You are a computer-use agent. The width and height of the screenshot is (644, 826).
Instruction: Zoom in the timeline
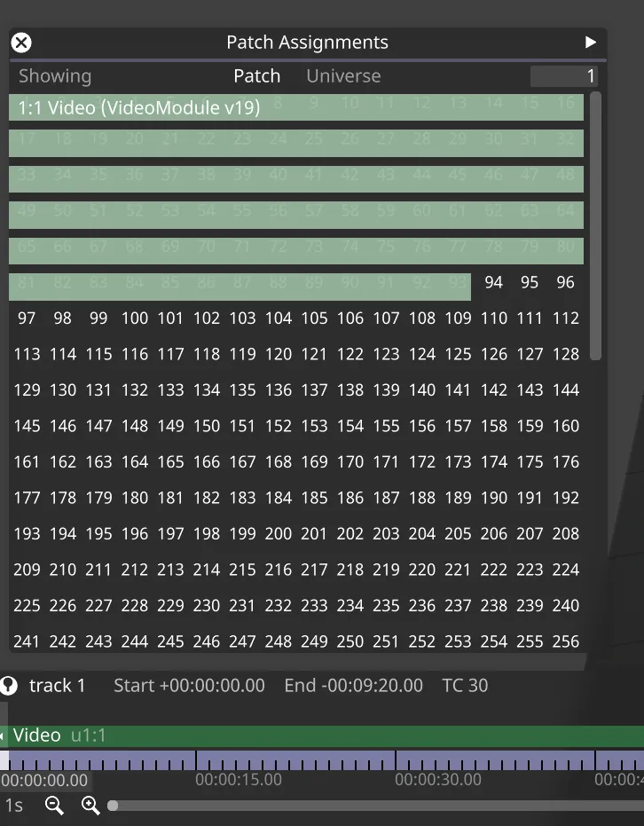coord(90,806)
